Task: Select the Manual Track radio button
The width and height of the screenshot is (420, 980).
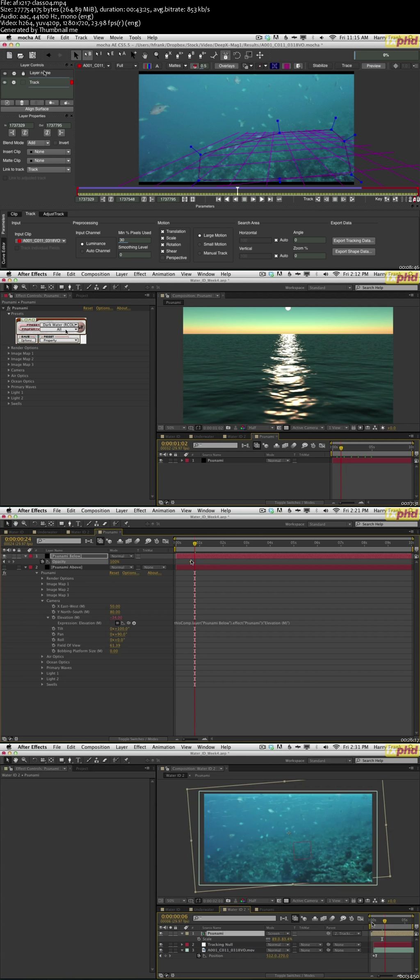Action: (200, 253)
